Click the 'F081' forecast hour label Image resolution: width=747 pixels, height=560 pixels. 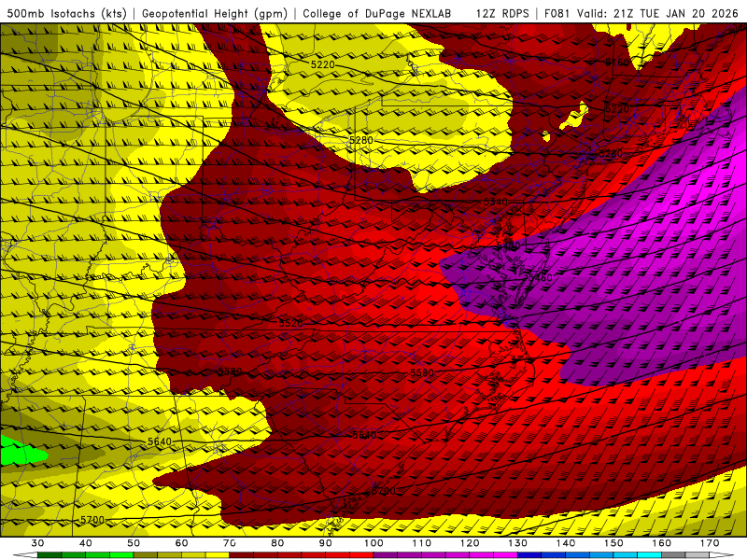point(557,14)
